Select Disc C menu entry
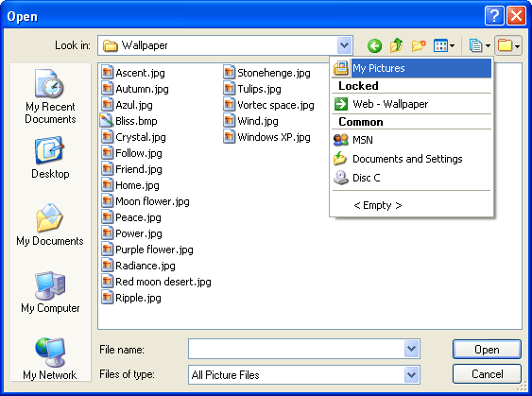 point(412,178)
